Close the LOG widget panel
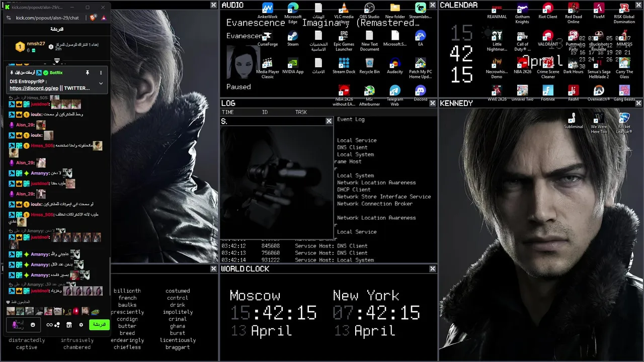644x362 pixels. pos(433,103)
